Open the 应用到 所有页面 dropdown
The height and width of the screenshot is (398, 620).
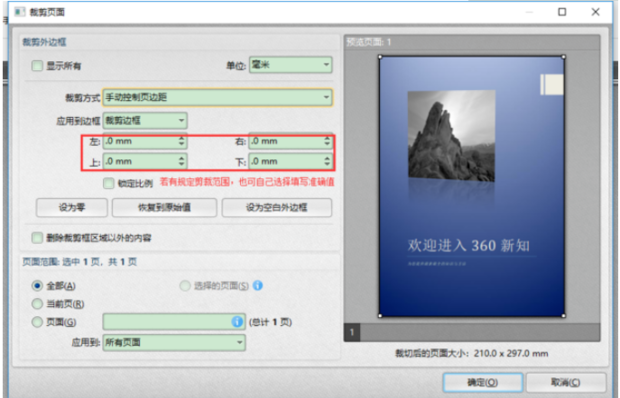[174, 342]
